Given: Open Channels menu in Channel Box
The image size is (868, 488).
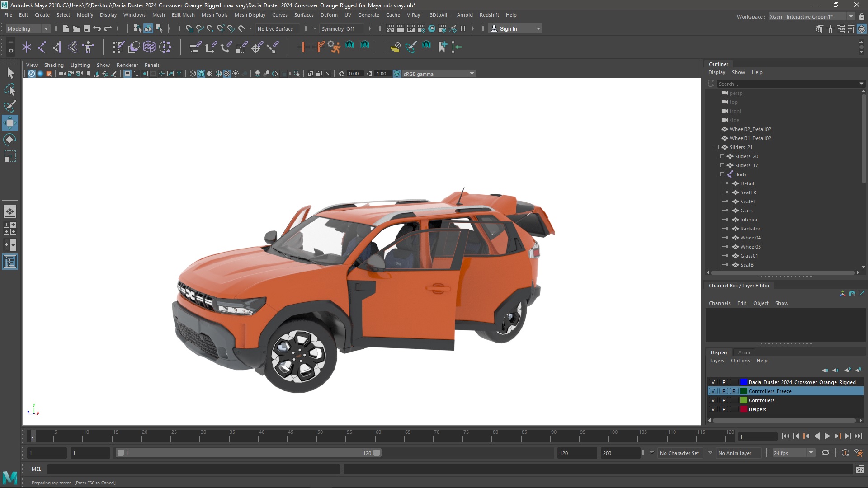Looking at the screenshot, I should click(719, 303).
